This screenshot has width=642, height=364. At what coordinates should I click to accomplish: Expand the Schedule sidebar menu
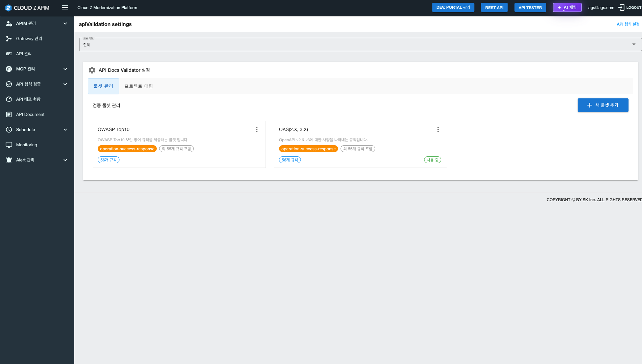[x=65, y=130]
